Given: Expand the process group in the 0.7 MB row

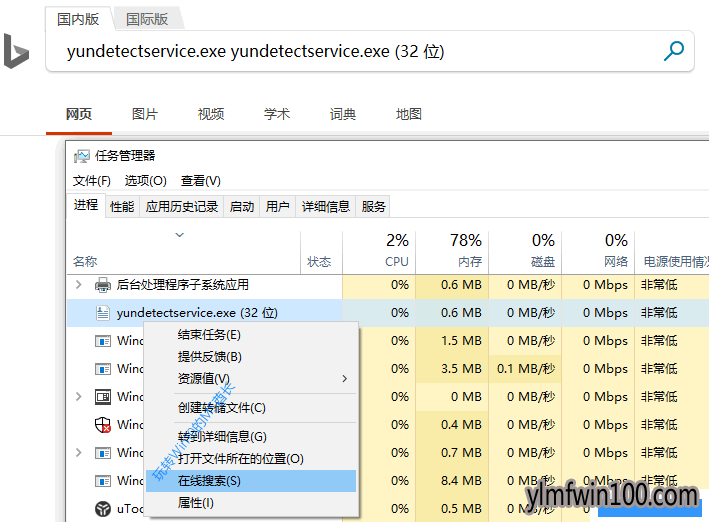Looking at the screenshot, I should click(79, 452).
